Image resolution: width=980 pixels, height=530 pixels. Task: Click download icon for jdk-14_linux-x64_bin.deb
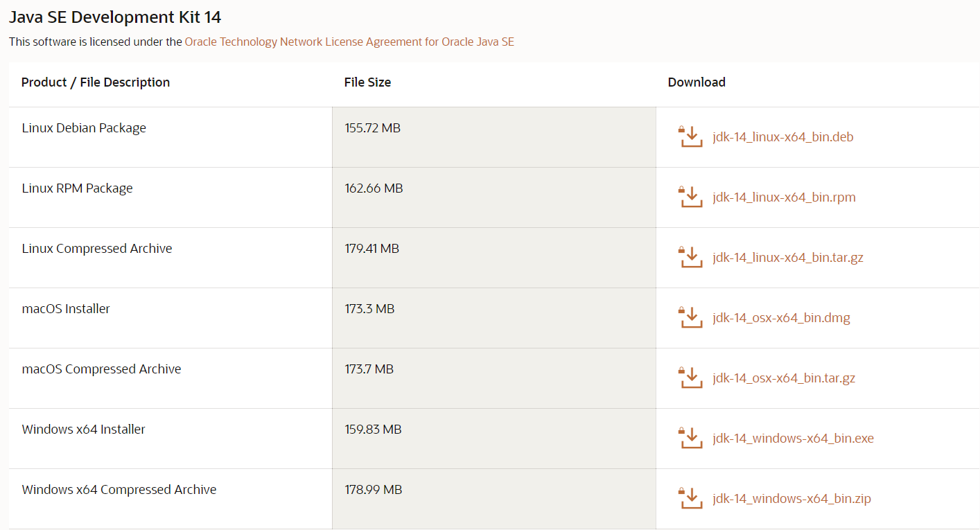pos(690,136)
